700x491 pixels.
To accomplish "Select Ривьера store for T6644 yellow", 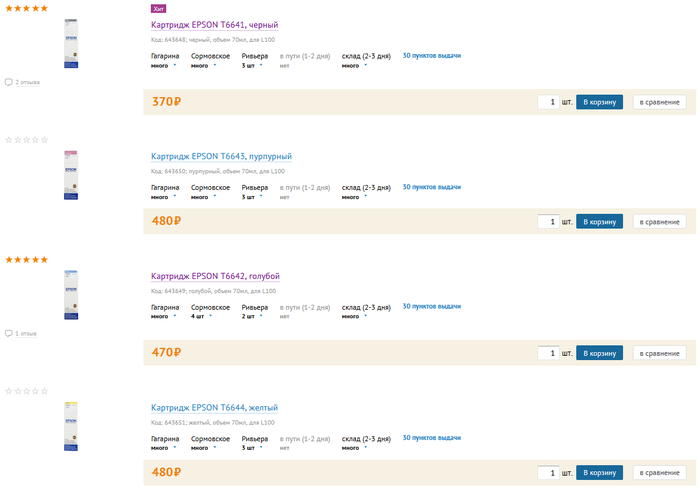I will click(254, 443).
